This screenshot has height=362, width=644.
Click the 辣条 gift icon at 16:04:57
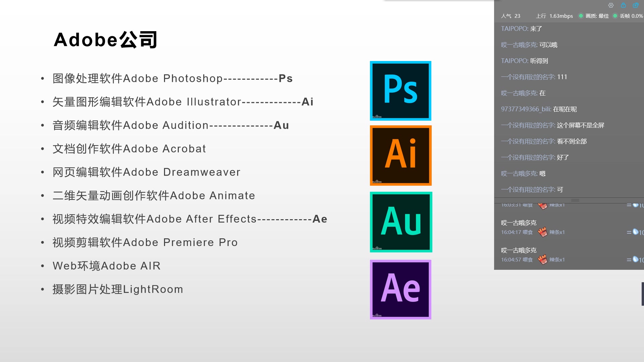(542, 259)
